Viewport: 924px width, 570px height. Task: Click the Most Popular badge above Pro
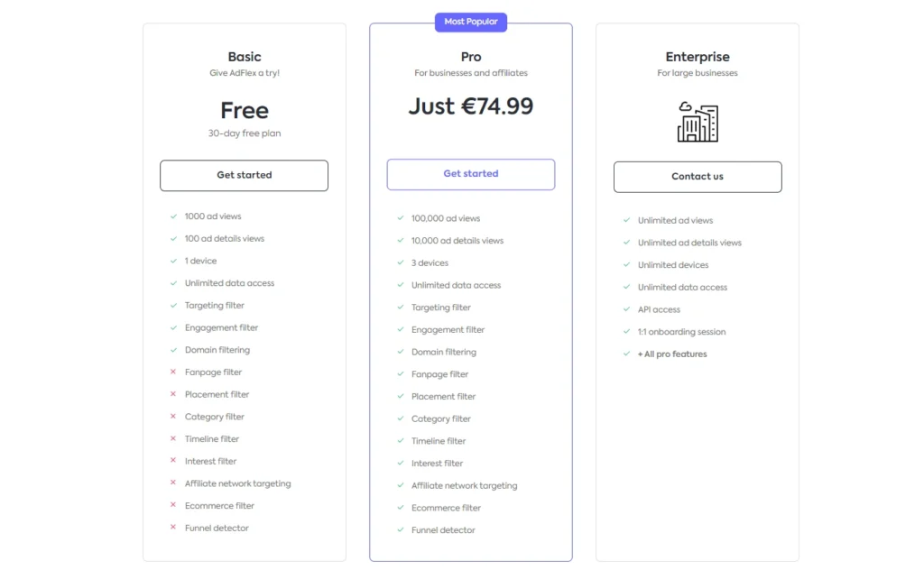pos(470,22)
